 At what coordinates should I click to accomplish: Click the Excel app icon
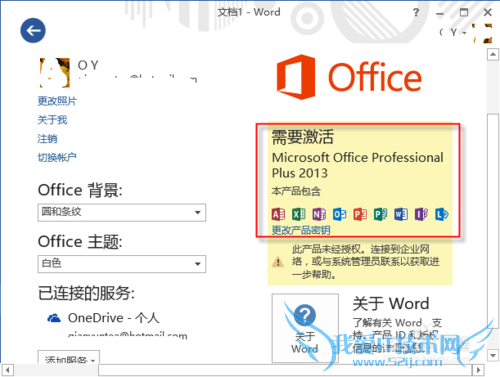coord(299,214)
